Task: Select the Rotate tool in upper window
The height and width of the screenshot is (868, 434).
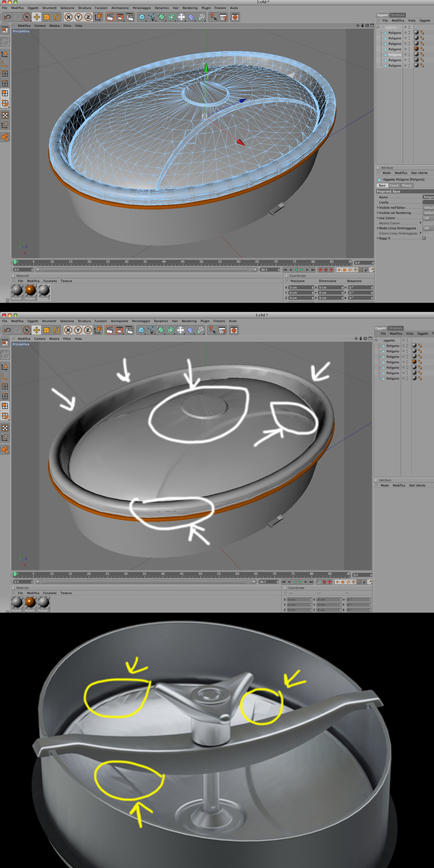Action: tap(56, 17)
